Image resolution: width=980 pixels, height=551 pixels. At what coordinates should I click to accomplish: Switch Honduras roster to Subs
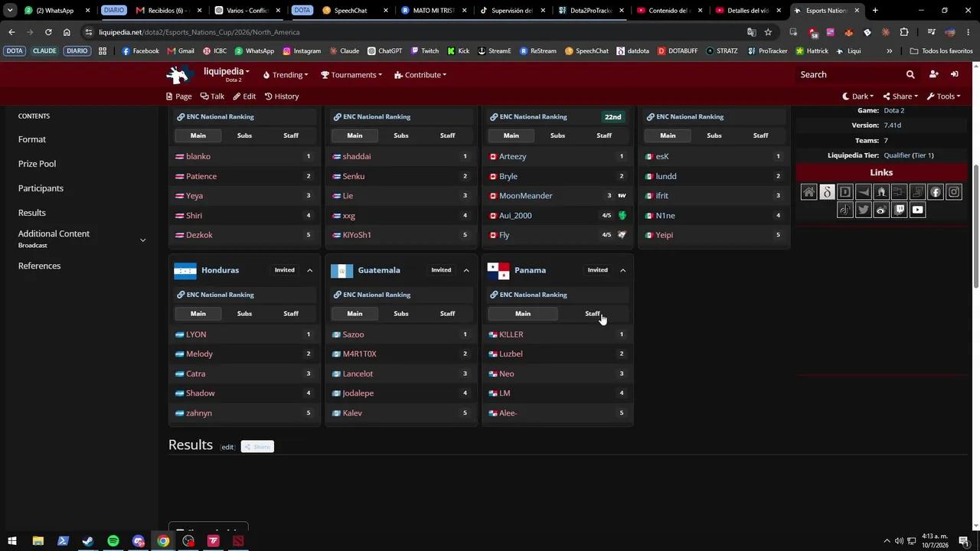[244, 314]
